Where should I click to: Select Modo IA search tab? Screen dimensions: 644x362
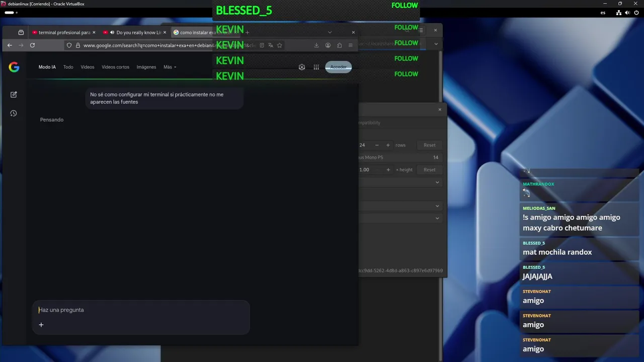click(47, 67)
